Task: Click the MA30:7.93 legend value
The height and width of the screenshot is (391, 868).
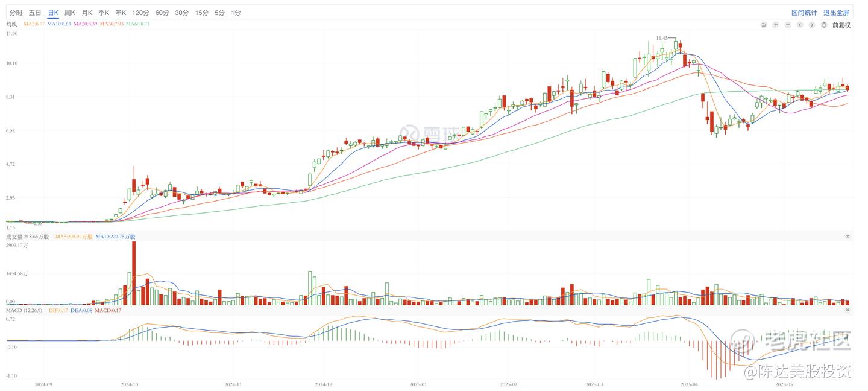Action: click(x=112, y=24)
